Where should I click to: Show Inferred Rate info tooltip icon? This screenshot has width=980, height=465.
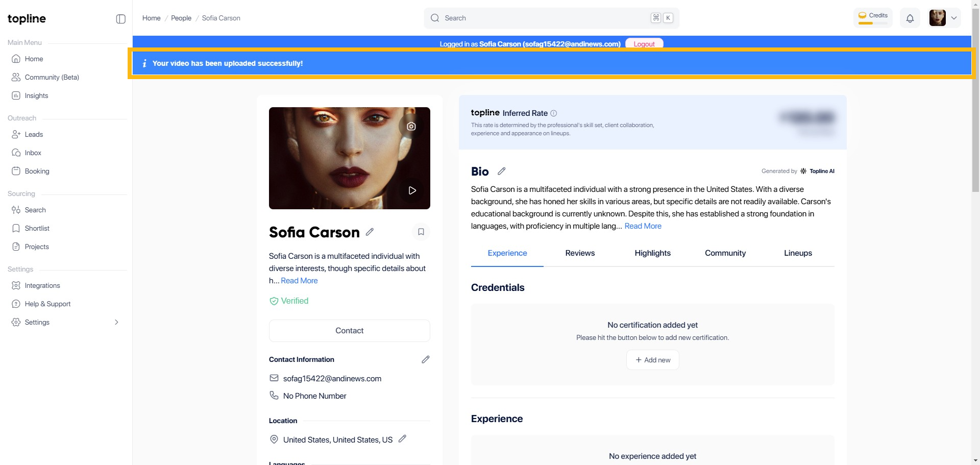[x=554, y=113]
